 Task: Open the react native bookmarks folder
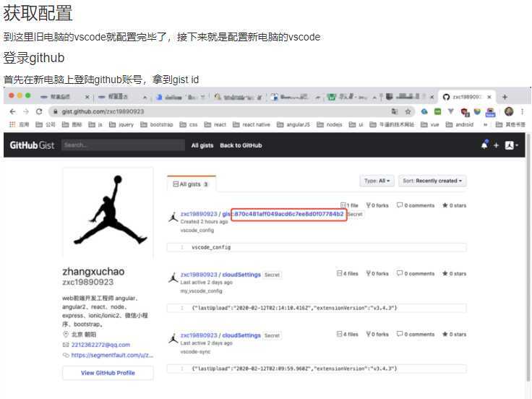pyautogui.click(x=252, y=124)
